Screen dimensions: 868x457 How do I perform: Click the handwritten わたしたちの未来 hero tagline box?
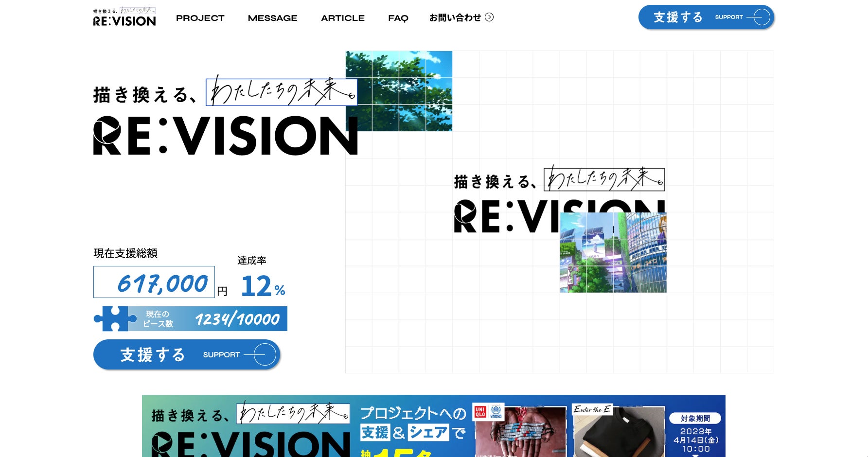tap(282, 91)
